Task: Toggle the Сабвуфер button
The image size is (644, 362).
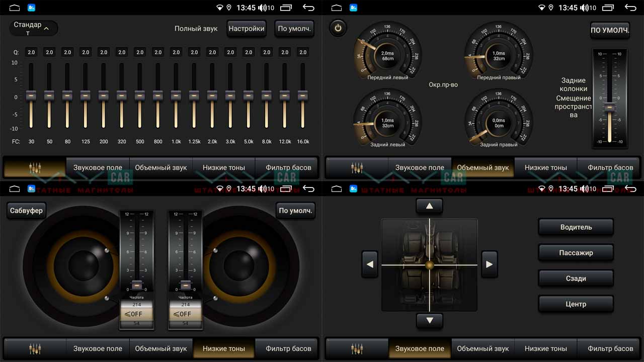Action: (x=26, y=210)
